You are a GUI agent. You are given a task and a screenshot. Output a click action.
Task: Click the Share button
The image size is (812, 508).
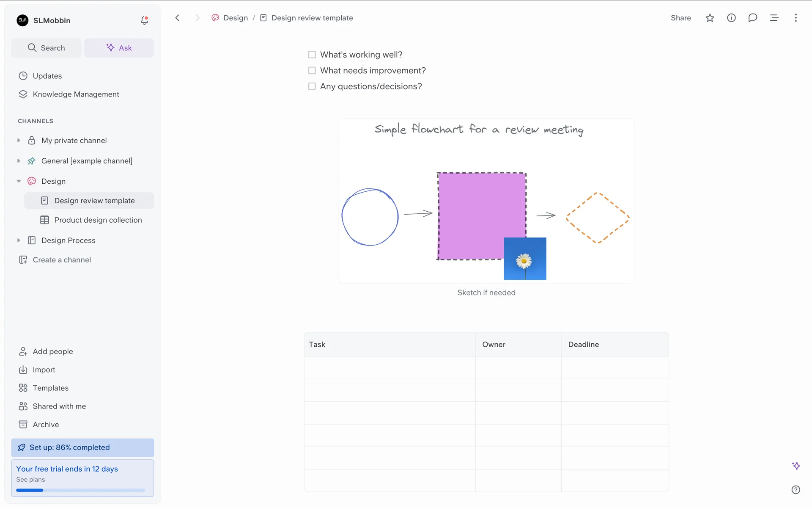pos(680,18)
